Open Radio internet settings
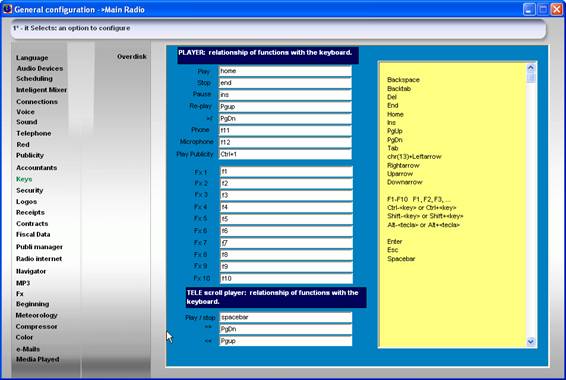 click(39, 259)
